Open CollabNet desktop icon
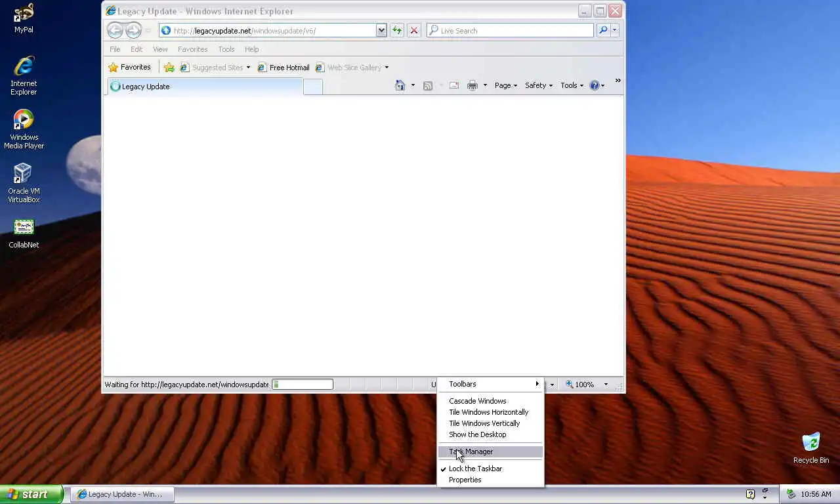The width and height of the screenshot is (840, 504). coord(24,234)
